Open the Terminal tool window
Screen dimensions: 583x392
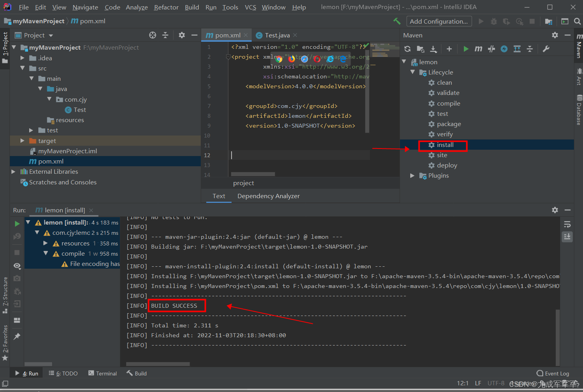coord(103,373)
